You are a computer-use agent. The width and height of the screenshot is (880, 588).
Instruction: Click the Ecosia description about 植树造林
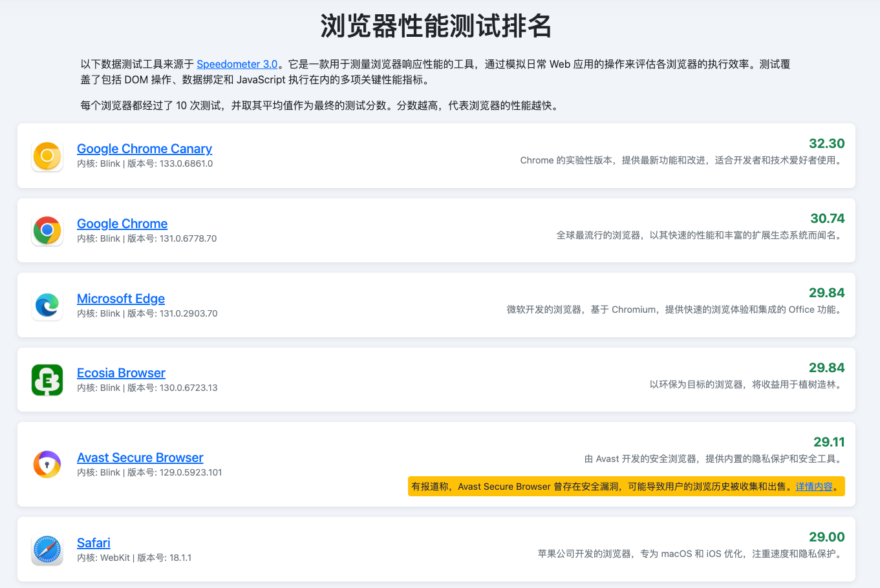pyautogui.click(x=747, y=384)
